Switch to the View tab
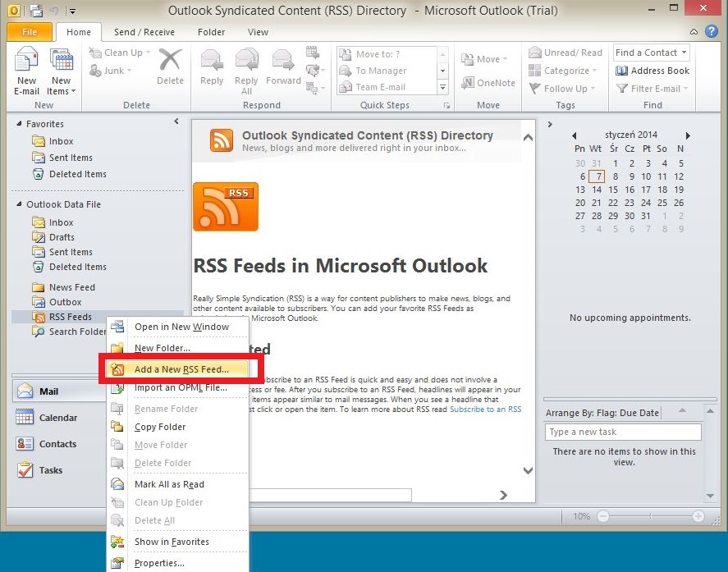The image size is (728, 572). (258, 32)
